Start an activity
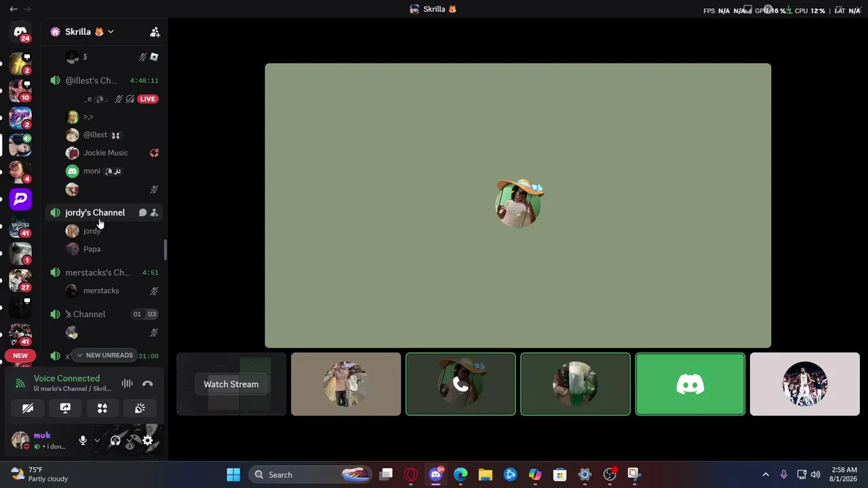 point(102,408)
